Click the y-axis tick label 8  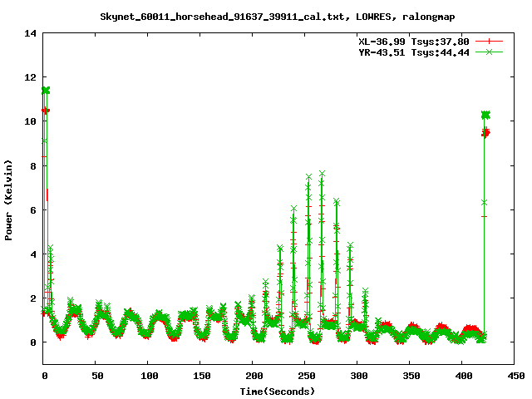coord(33,166)
